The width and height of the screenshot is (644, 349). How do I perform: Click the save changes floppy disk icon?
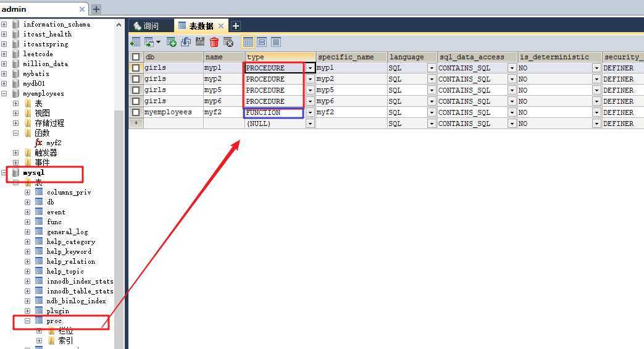point(200,41)
